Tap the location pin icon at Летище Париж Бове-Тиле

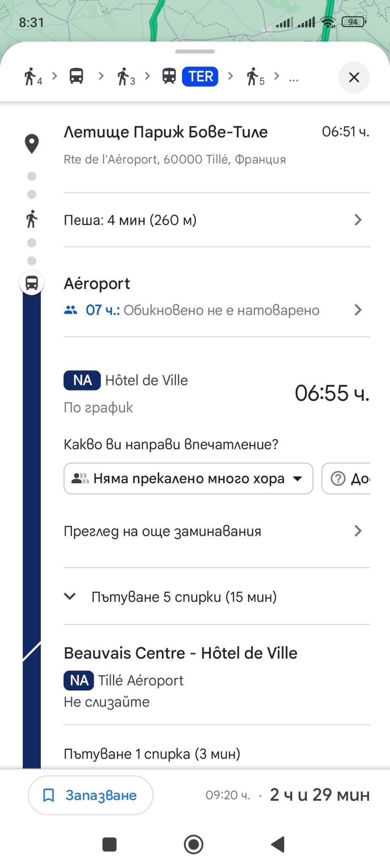pos(32,144)
